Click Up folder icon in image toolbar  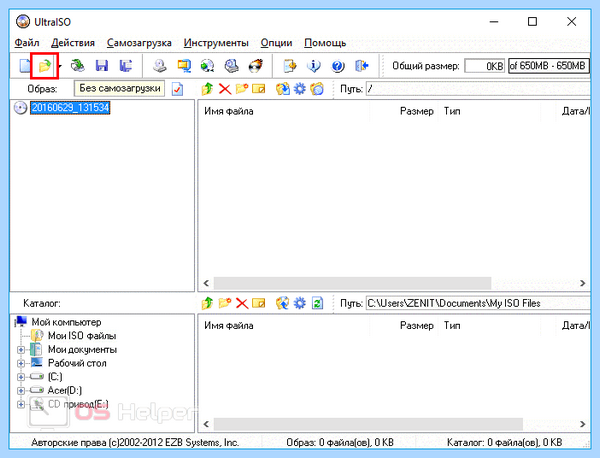(x=207, y=89)
